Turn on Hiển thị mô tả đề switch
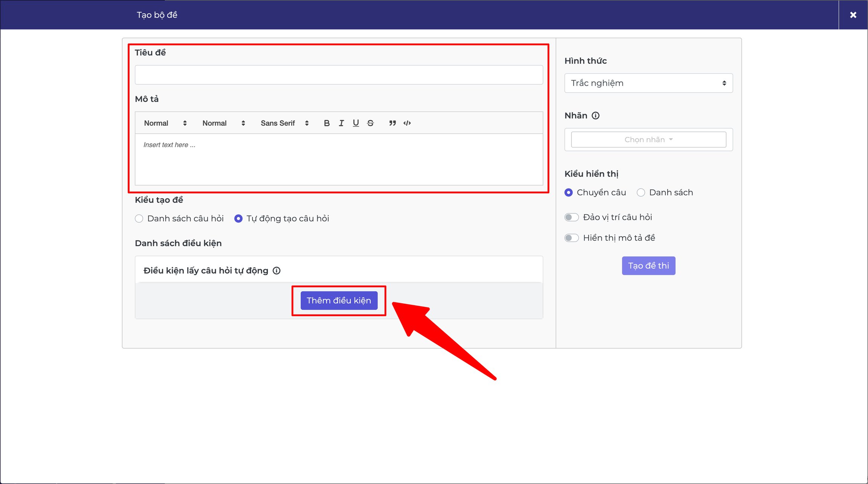868x484 pixels. [572, 238]
